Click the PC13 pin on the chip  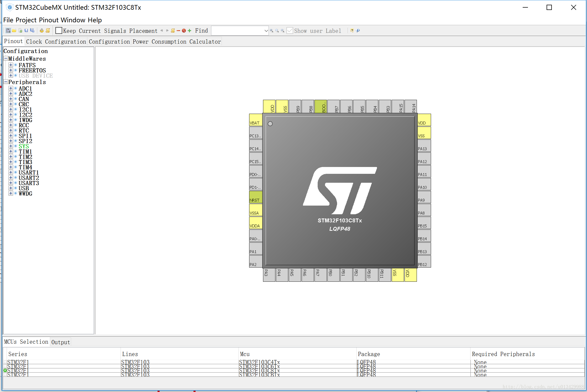pos(256,133)
